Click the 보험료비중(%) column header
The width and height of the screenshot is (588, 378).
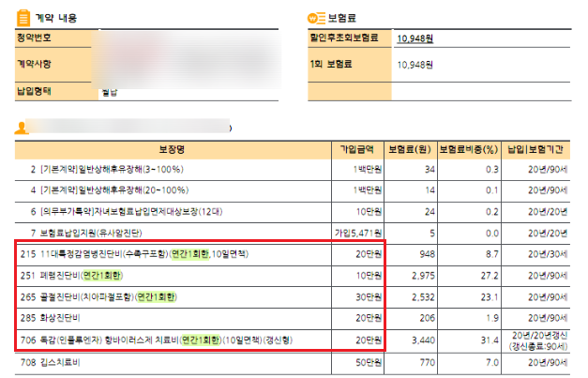pos(469,150)
